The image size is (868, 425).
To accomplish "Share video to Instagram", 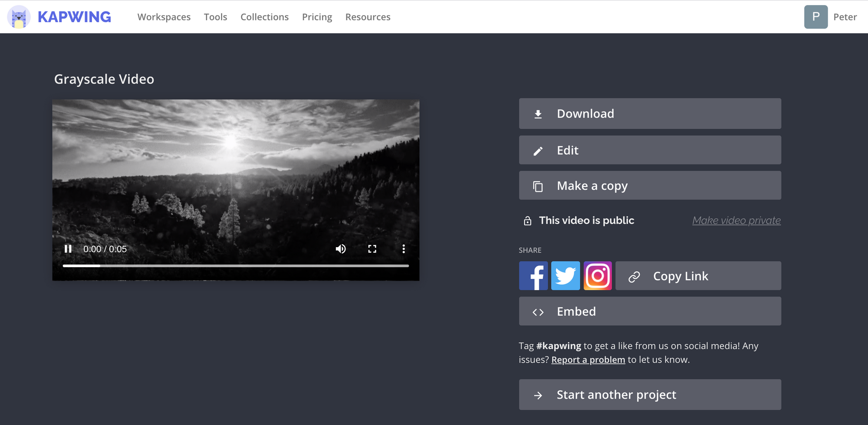I will [598, 276].
